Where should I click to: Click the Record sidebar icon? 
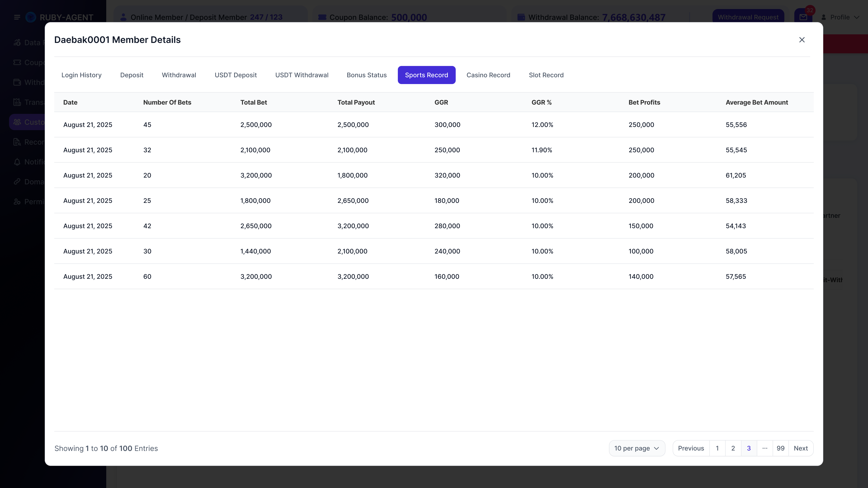17,142
